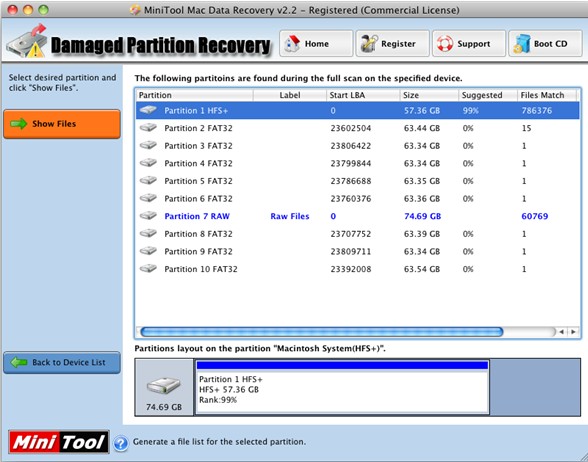
Task: Click the scrollbar left arrow
Action: (x=561, y=332)
